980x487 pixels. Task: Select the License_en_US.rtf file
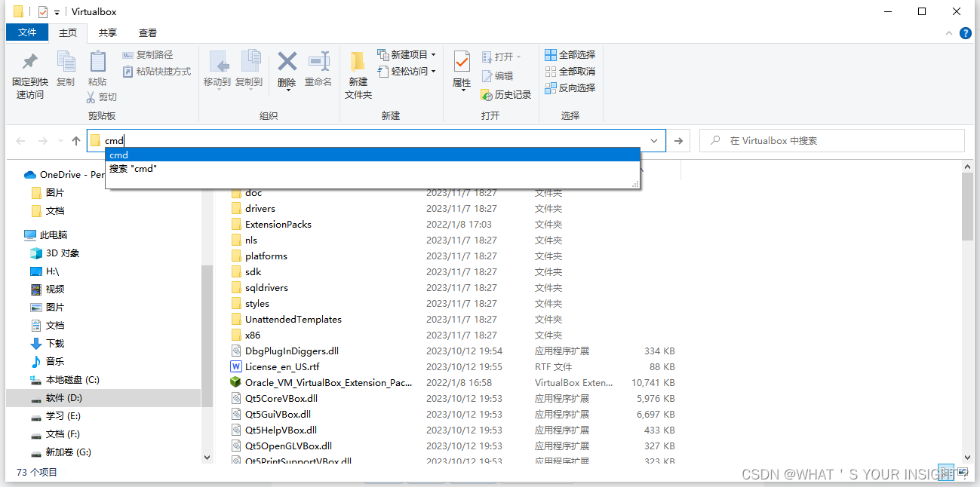(281, 367)
